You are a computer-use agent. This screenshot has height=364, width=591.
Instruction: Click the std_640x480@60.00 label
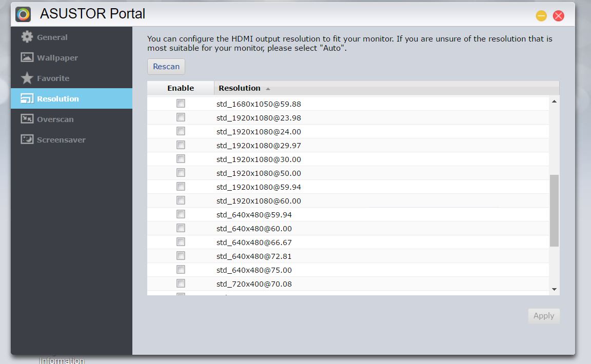tap(254, 229)
